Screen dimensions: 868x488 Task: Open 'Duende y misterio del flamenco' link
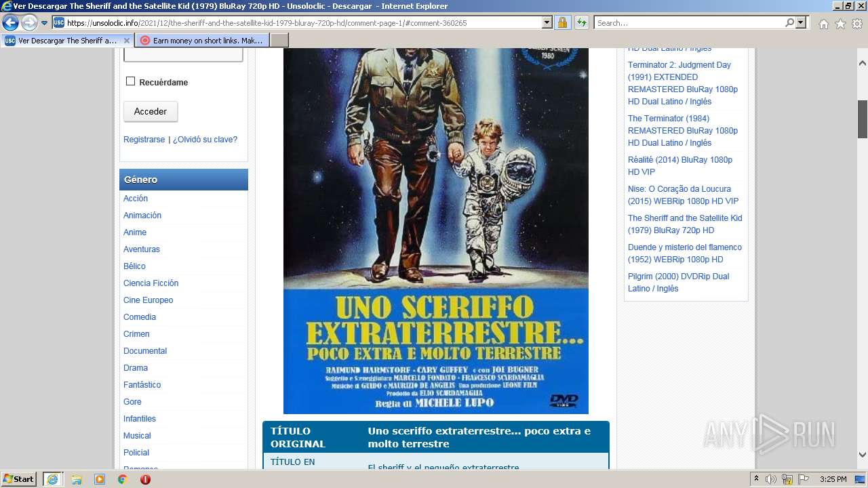(x=685, y=253)
